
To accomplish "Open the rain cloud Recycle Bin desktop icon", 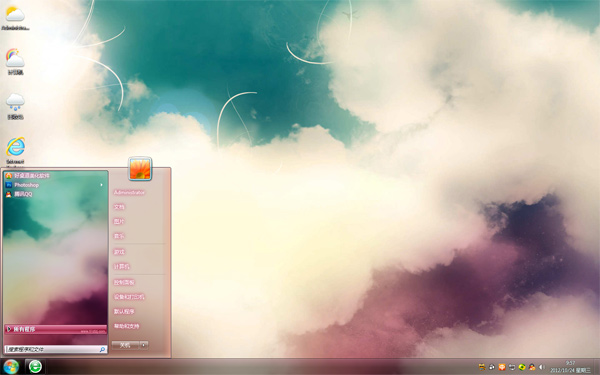I will click(15, 106).
